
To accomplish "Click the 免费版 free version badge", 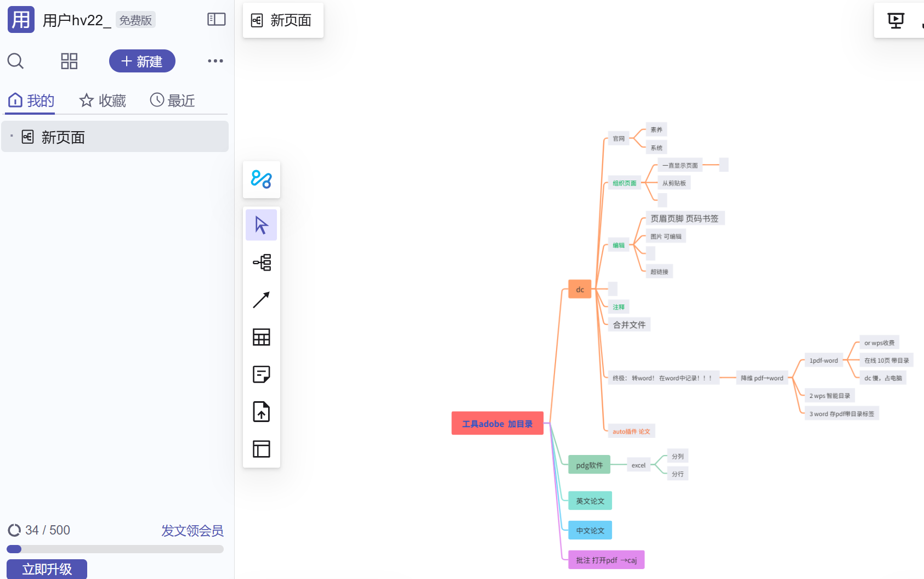I will coord(135,20).
